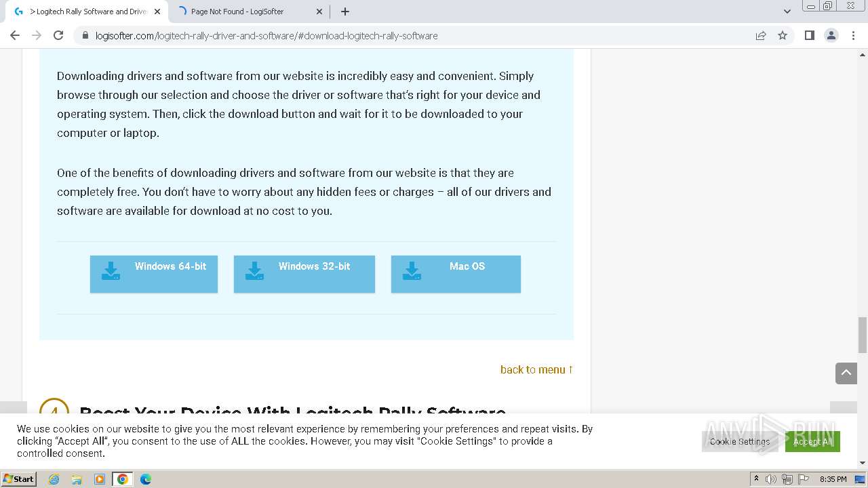Viewport: 868px width, 488px height.
Task: Click the volume tray icon
Action: point(771,479)
